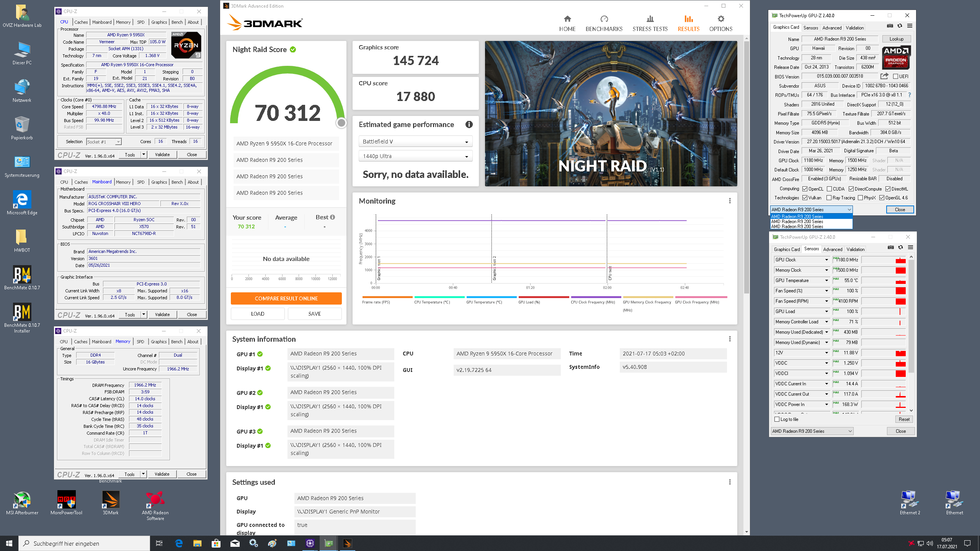Screen dimensions: 980x551
Task: Click SAVE button in 3DMark
Action: pos(315,314)
